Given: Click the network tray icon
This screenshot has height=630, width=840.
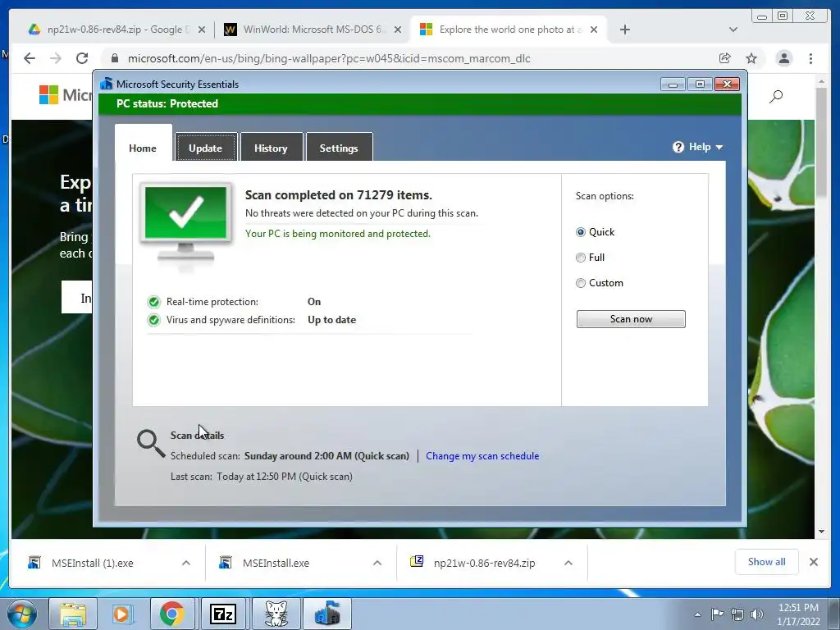Looking at the screenshot, I should (x=737, y=614).
